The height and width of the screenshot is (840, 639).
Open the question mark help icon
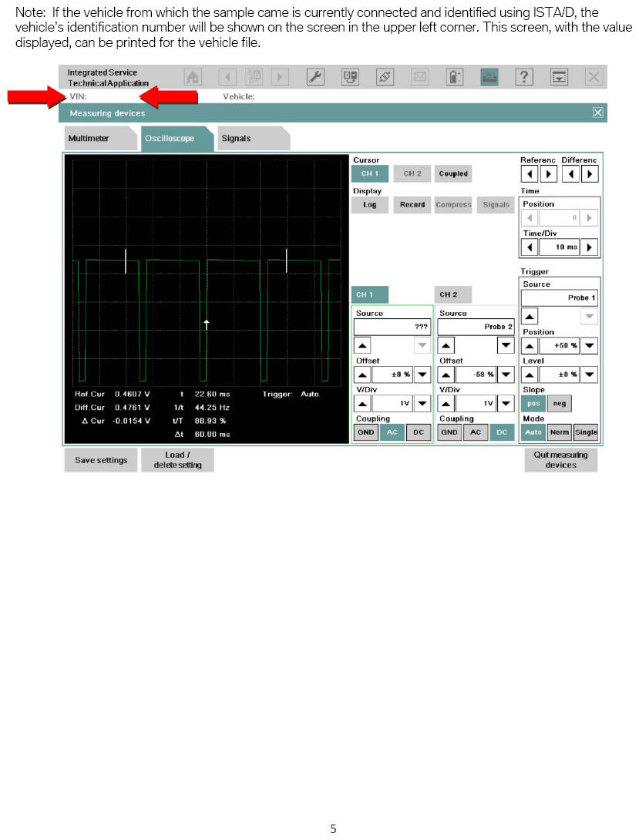(x=524, y=77)
